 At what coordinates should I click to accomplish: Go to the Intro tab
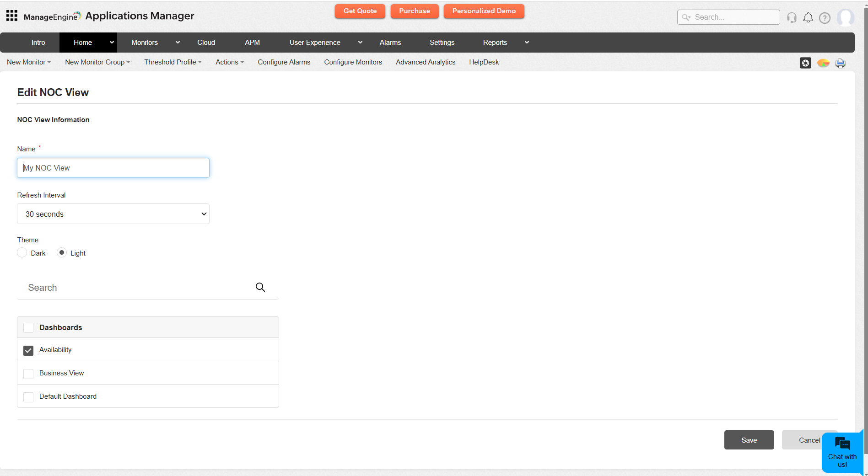(38, 43)
